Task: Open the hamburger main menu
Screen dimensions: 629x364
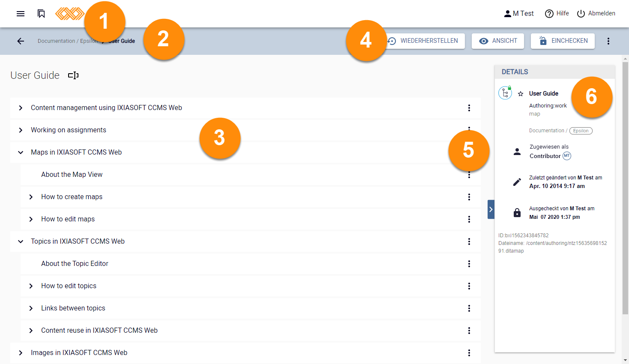Action: coord(21,14)
